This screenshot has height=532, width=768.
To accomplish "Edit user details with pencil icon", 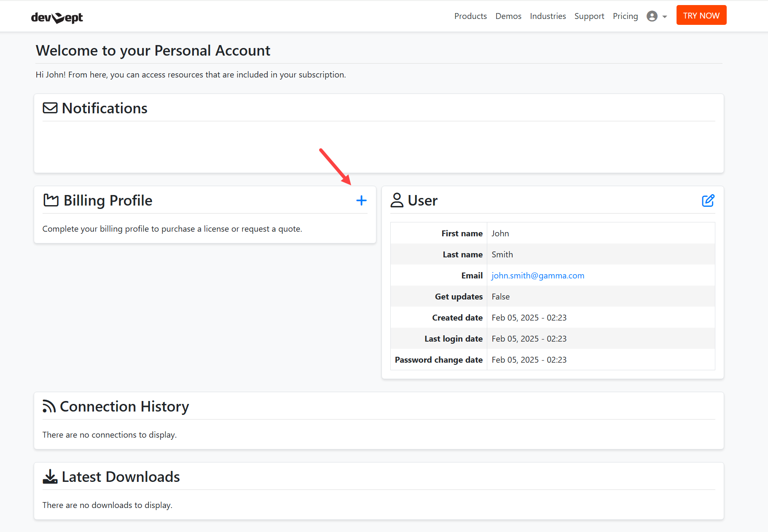I will 708,201.
